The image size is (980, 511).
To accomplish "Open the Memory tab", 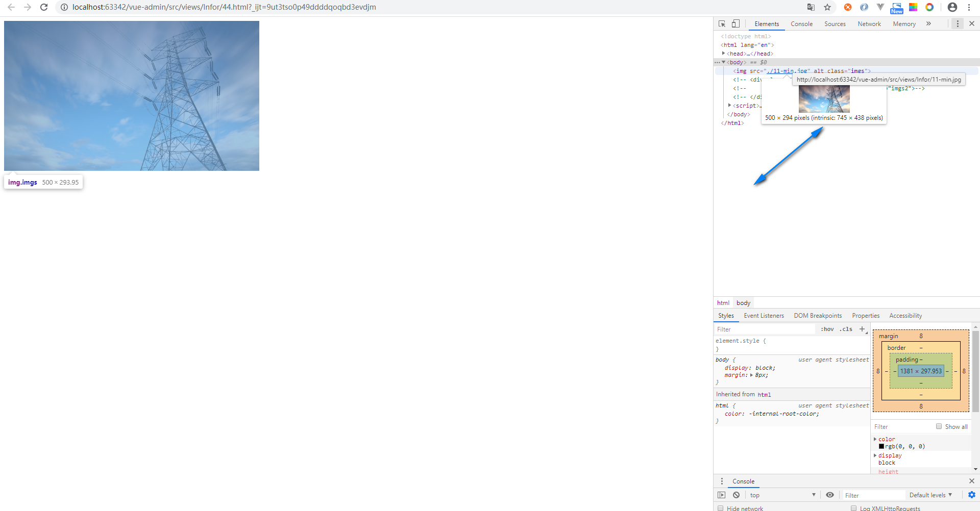I will coord(904,24).
